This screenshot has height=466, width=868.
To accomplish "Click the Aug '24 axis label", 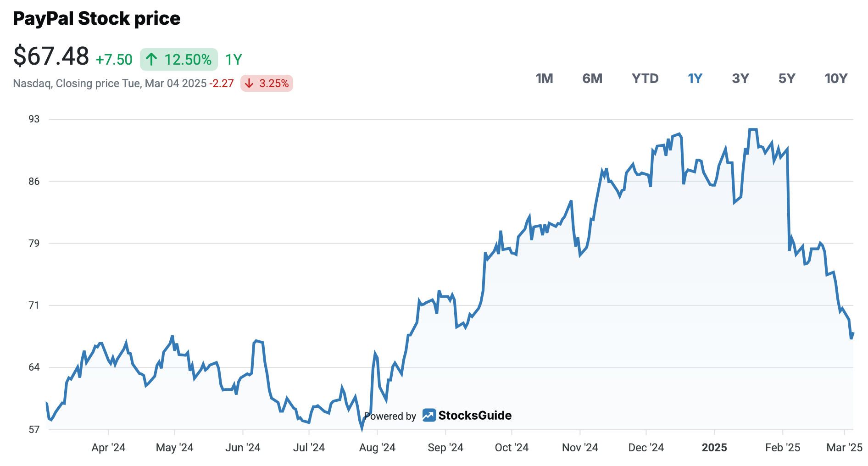I will coord(377,448).
